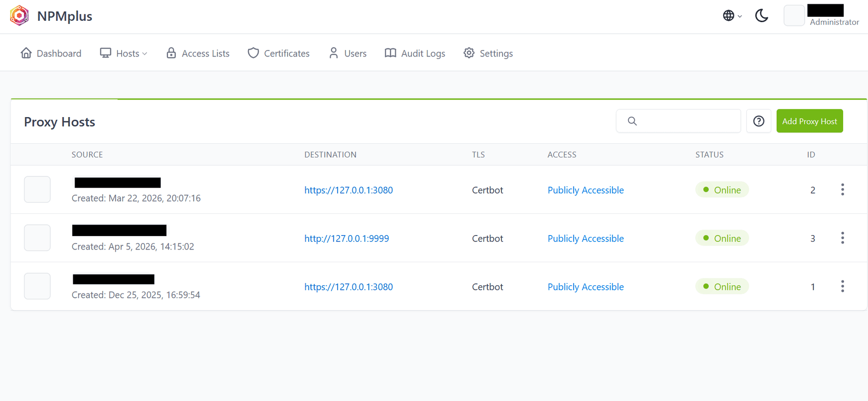868x401 pixels.
Task: Open the Users page
Action: tap(348, 53)
